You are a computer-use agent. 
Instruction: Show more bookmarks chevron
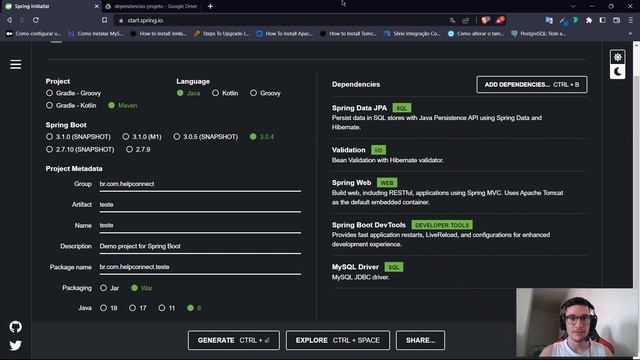[x=630, y=33]
